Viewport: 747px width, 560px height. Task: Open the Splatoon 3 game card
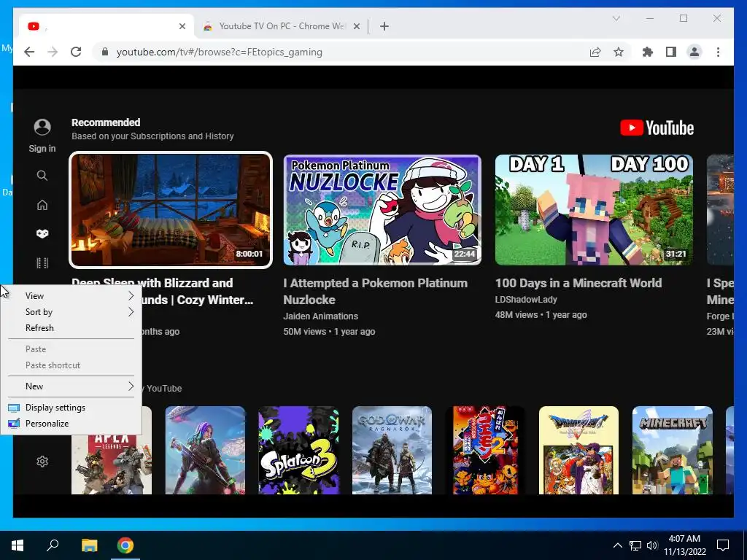coord(298,450)
